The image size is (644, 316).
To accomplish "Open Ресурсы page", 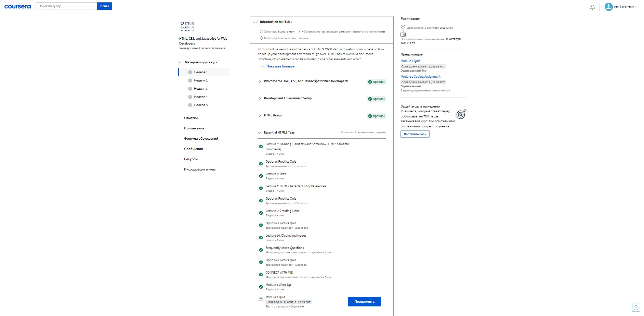I will 191,159.
